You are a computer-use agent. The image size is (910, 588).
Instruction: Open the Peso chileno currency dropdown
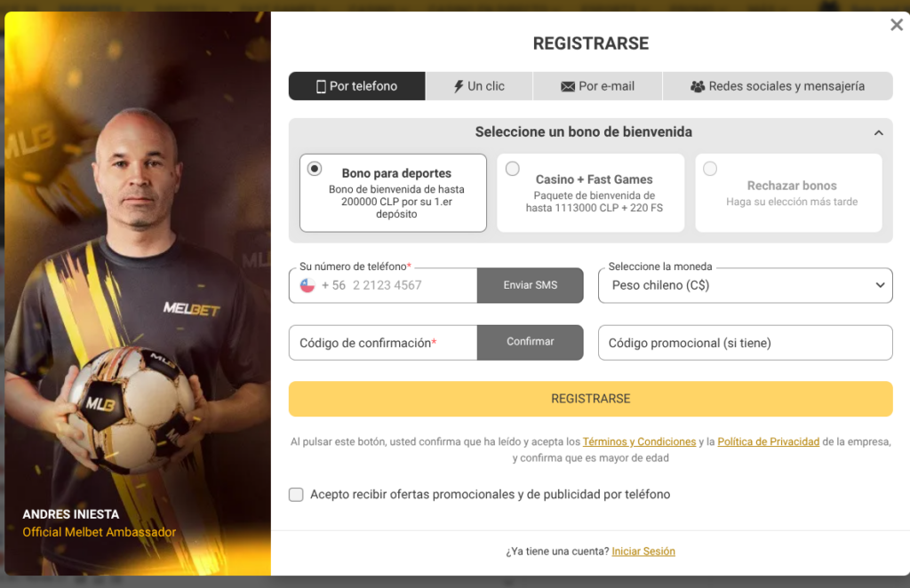745,285
